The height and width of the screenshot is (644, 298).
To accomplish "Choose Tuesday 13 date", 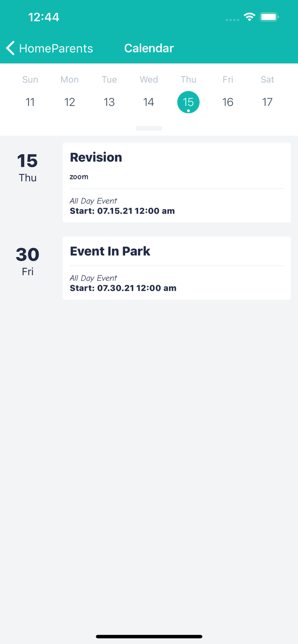I will pyautogui.click(x=109, y=102).
